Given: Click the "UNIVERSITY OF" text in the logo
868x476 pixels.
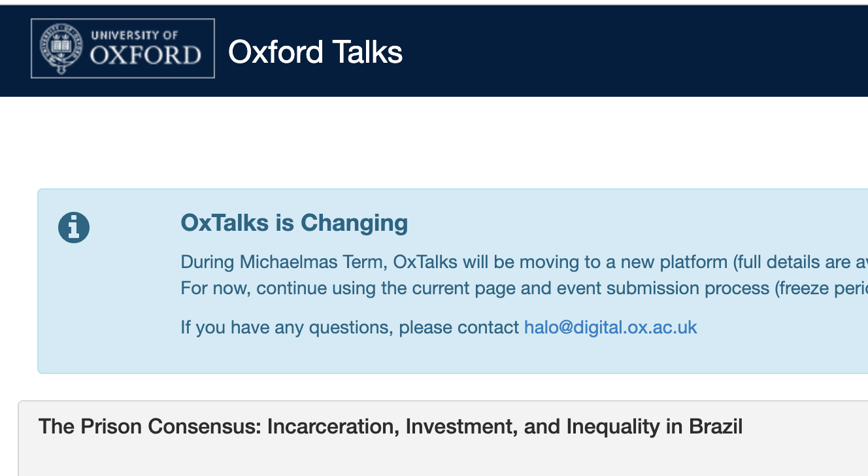Looking at the screenshot, I should [134, 35].
